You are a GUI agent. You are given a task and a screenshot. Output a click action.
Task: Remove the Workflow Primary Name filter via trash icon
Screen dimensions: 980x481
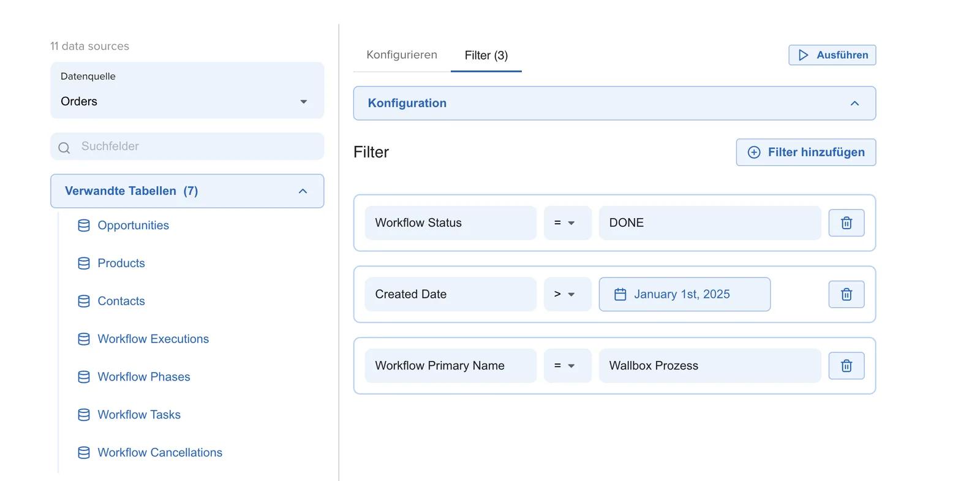846,366
